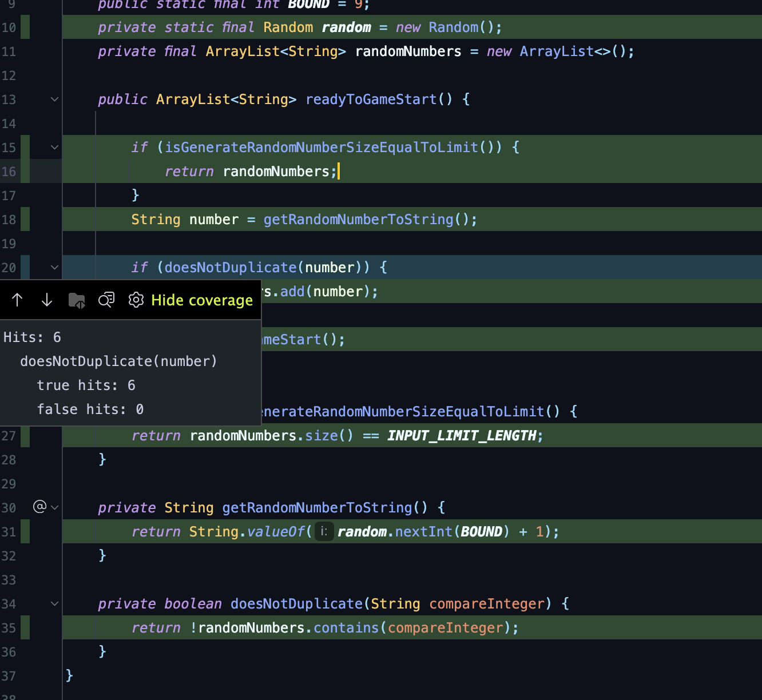Click coverage gutter marker on line 27
Viewport: 762px width, 700px height.
tap(25, 435)
